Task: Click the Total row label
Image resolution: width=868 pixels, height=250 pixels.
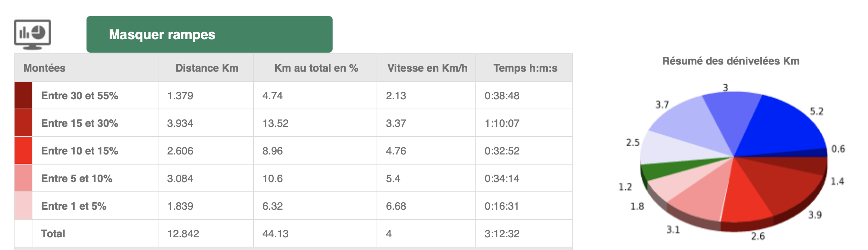Action: point(53,234)
